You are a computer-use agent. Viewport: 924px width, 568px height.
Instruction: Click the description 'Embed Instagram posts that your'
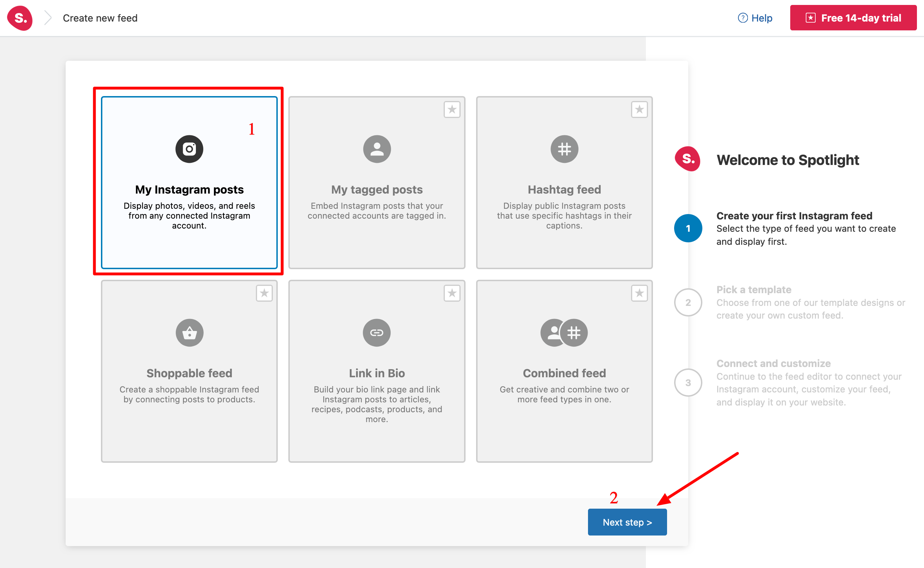coord(377,206)
